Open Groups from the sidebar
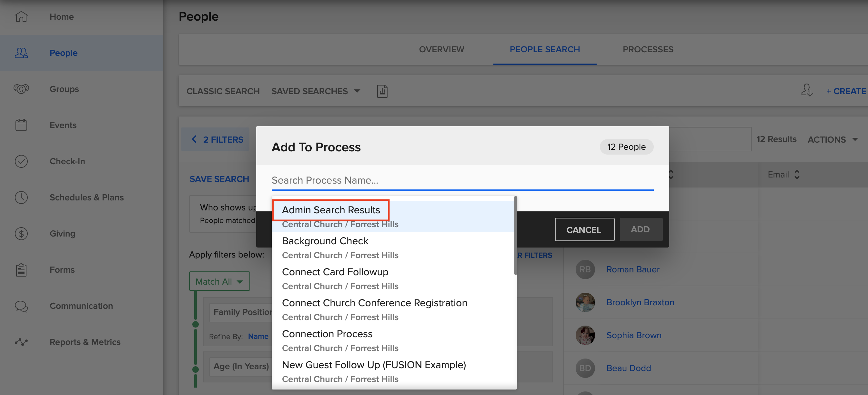This screenshot has width=868, height=395. click(x=21, y=89)
